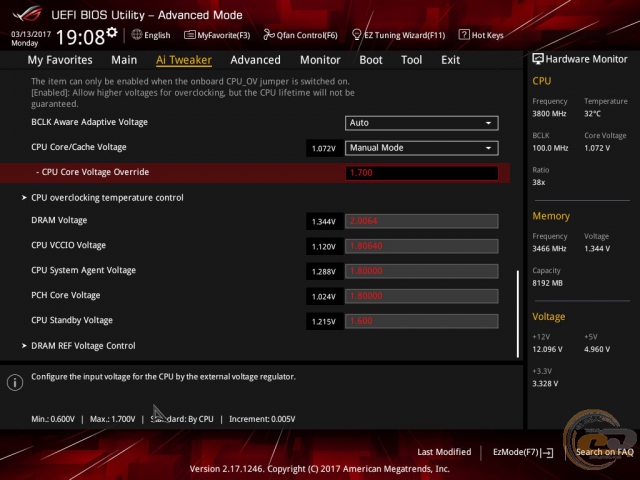Click the 3.328 V reading
This screenshot has height=480, width=640.
click(545, 384)
